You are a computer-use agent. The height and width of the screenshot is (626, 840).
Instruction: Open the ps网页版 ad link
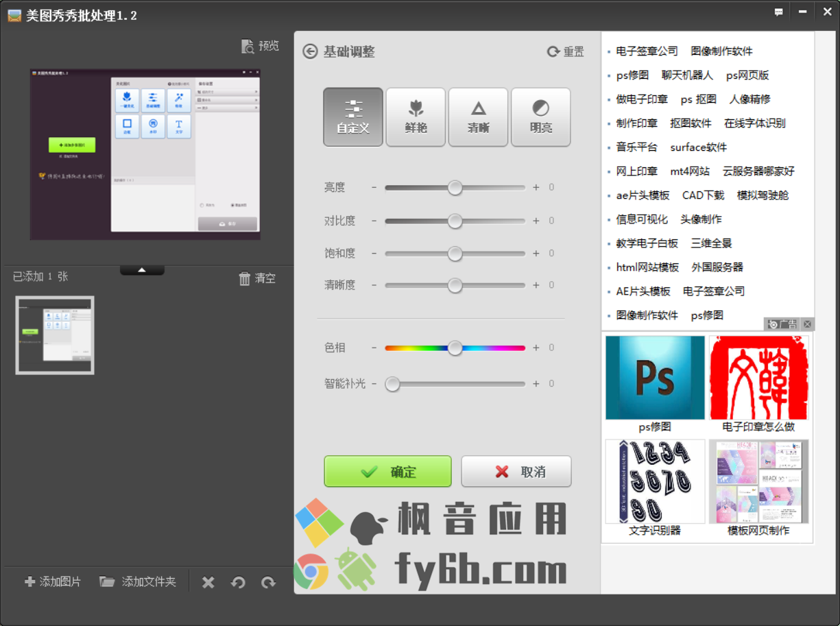click(x=747, y=75)
